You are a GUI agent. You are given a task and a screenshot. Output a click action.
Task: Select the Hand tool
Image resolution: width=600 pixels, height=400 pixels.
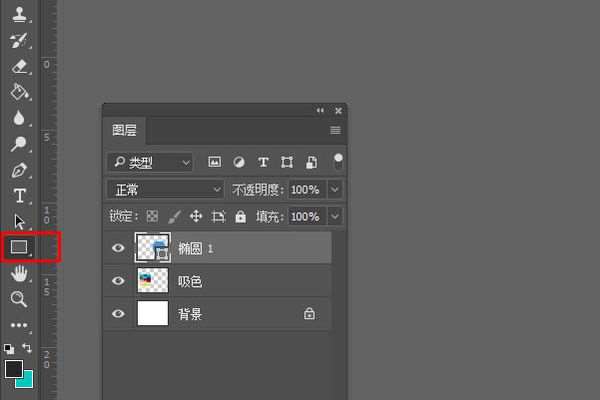(19, 273)
